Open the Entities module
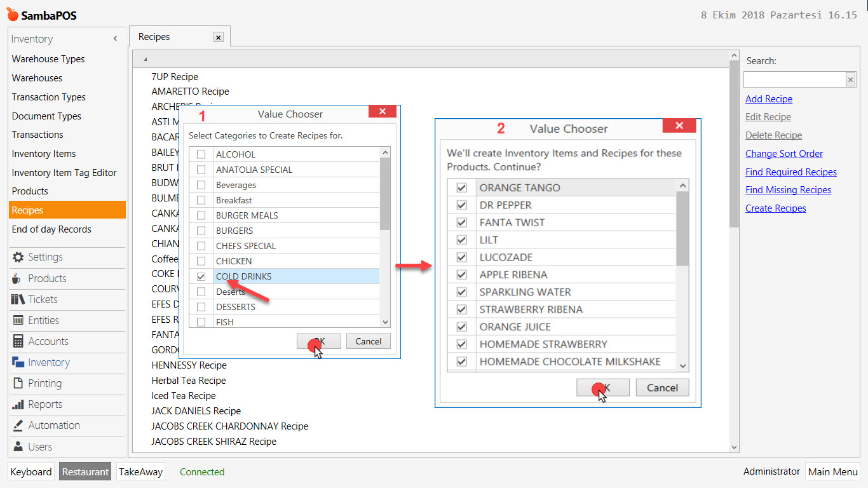The width and height of the screenshot is (868, 488). click(x=40, y=320)
